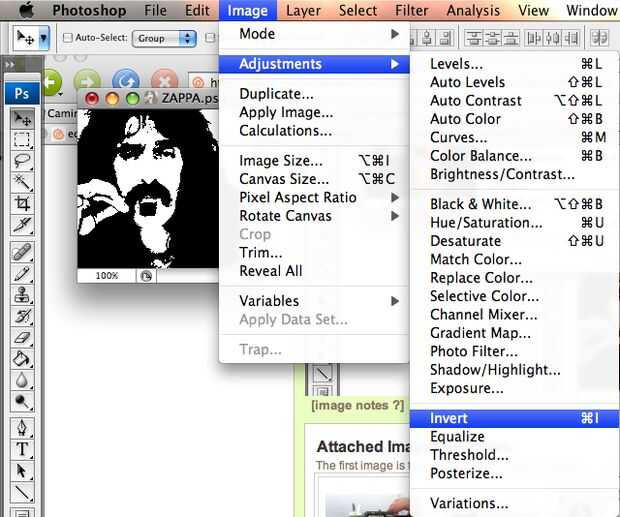Open the Edit menu
The image size is (620, 517).
(197, 10)
